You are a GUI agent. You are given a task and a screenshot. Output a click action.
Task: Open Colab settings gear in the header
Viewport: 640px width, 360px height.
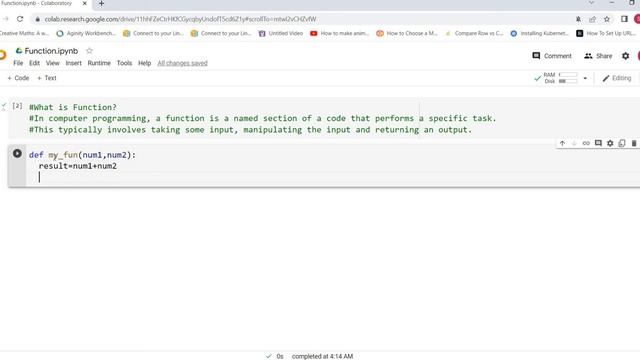pyautogui.click(x=625, y=56)
